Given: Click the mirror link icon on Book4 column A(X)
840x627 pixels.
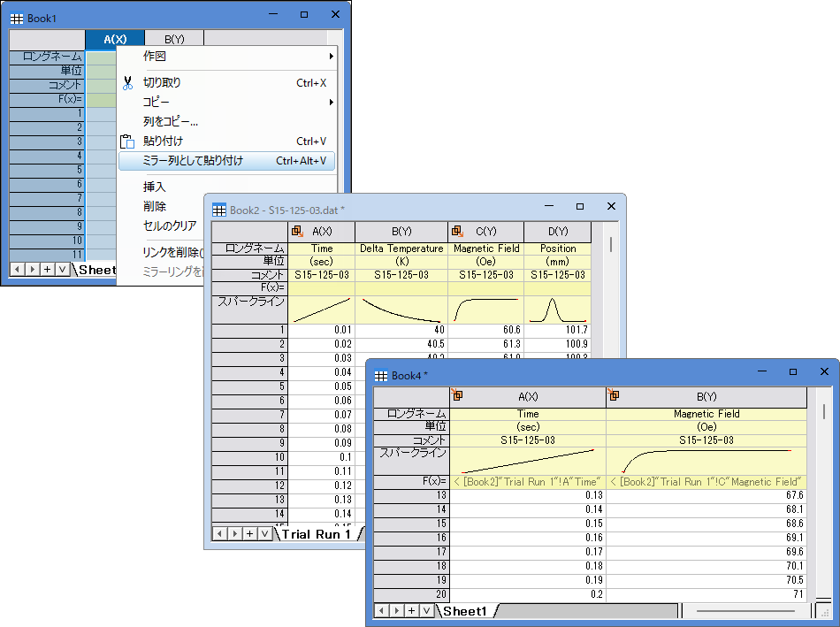Looking at the screenshot, I should tap(456, 395).
